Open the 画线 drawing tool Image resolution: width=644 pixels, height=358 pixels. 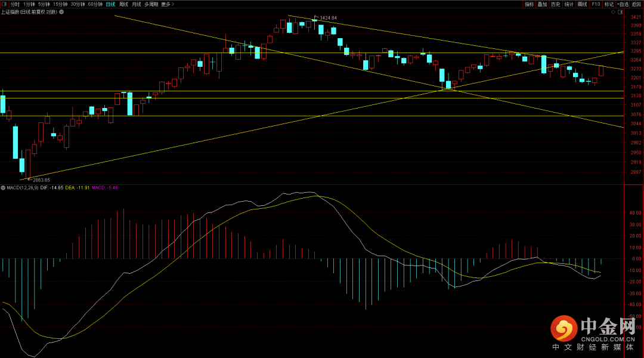[x=582, y=4]
